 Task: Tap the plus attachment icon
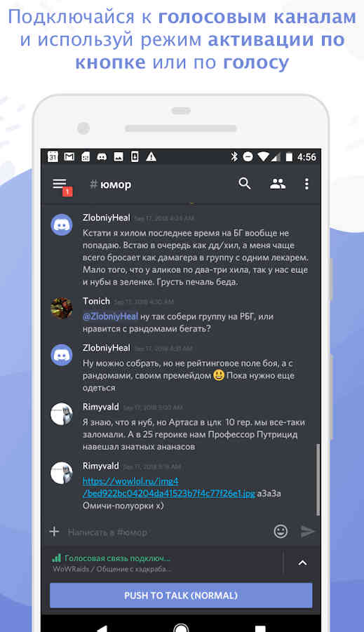click(55, 532)
